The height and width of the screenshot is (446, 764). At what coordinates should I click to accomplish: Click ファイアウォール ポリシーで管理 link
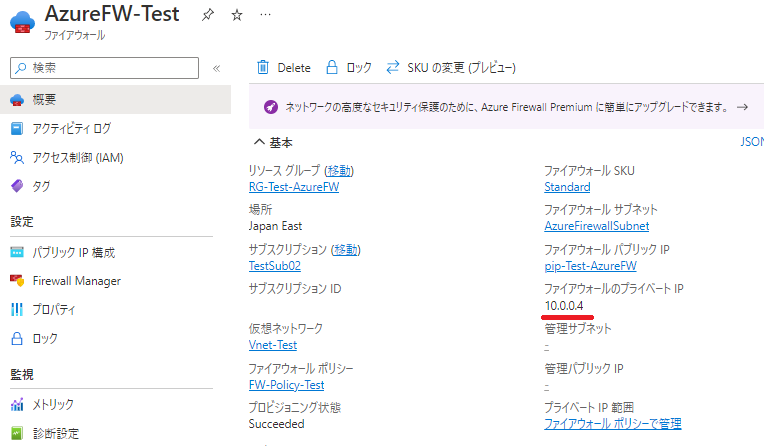tap(613, 424)
